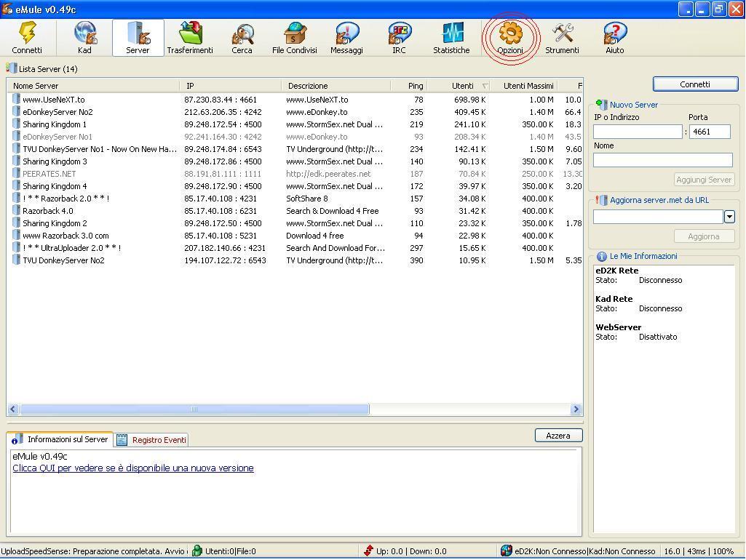The width and height of the screenshot is (746, 560).
Task: Open the Cerca search view
Action: coord(242,38)
